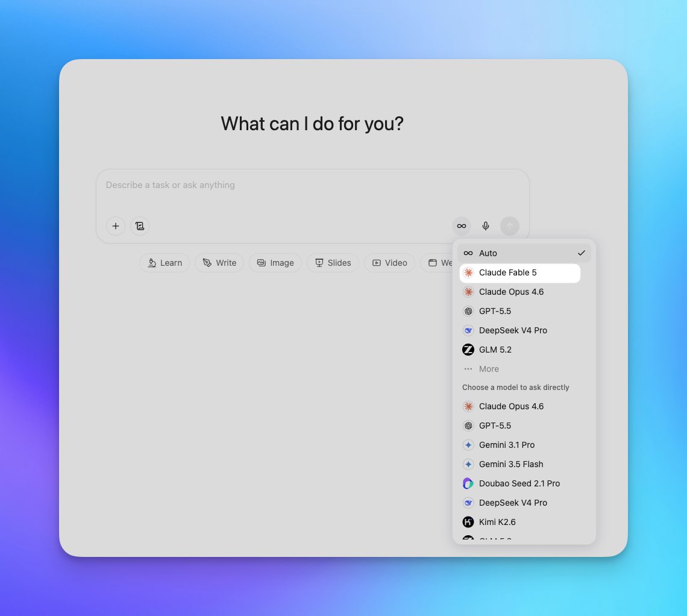
Task: Click the Auto checkmark
Action: pyautogui.click(x=581, y=253)
